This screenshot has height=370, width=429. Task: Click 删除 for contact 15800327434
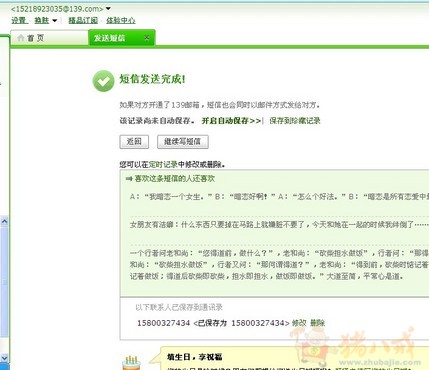pyautogui.click(x=317, y=323)
